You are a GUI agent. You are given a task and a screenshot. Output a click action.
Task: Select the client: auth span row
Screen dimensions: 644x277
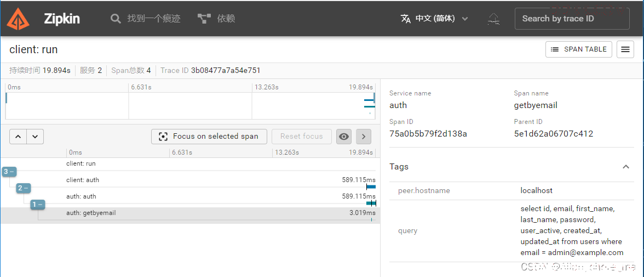click(189, 182)
